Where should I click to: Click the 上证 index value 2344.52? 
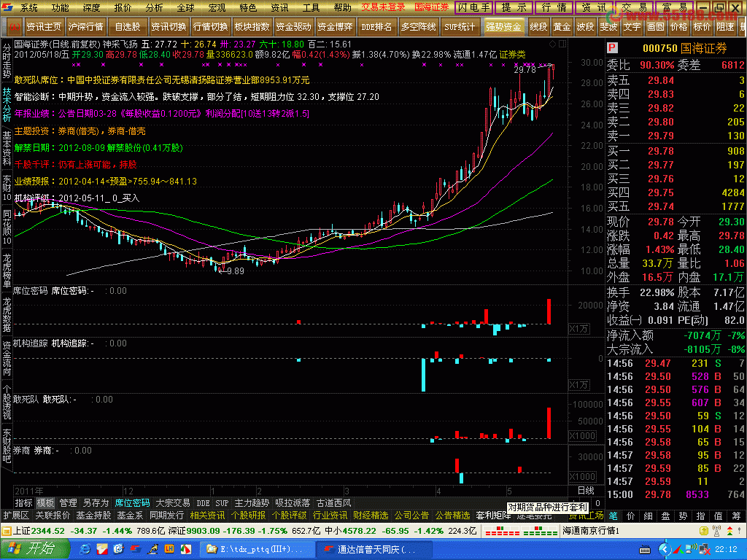coord(49,531)
